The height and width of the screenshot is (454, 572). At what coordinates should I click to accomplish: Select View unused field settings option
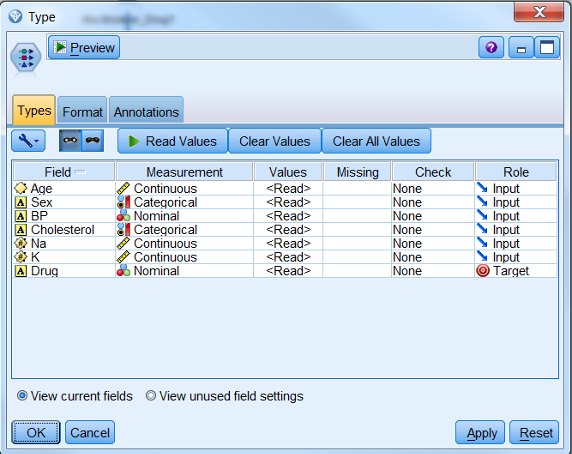[x=224, y=396]
